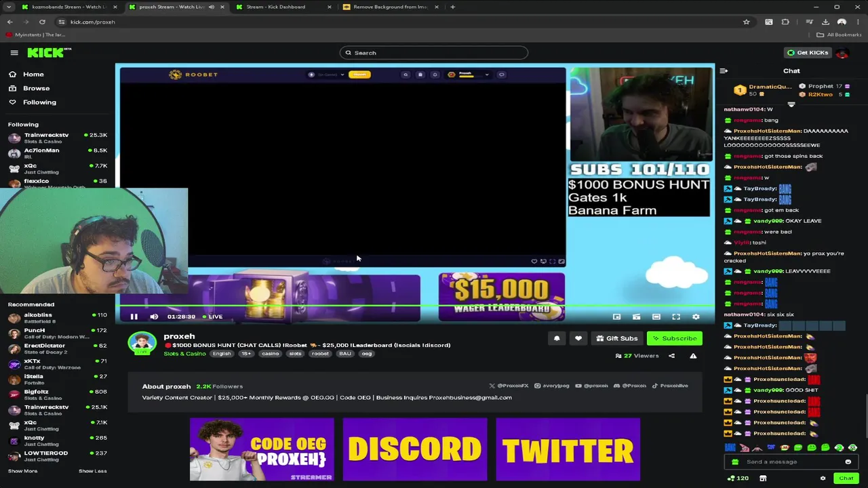Toggle theater mode on the player
This screenshot has width=868, height=488.
click(656, 317)
